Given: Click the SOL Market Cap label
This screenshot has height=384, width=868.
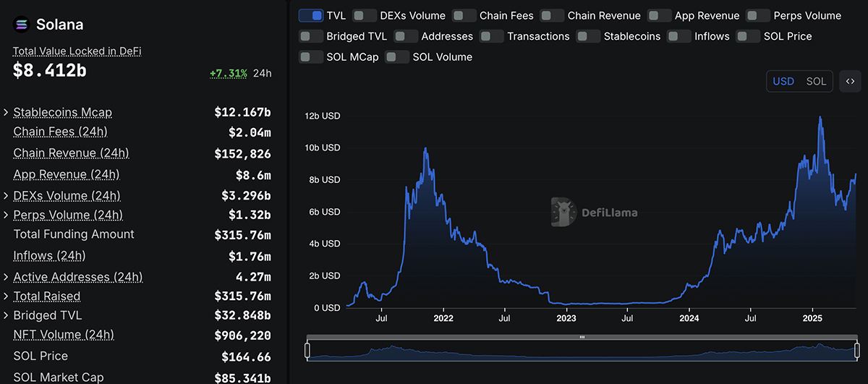Looking at the screenshot, I should click(59, 377).
